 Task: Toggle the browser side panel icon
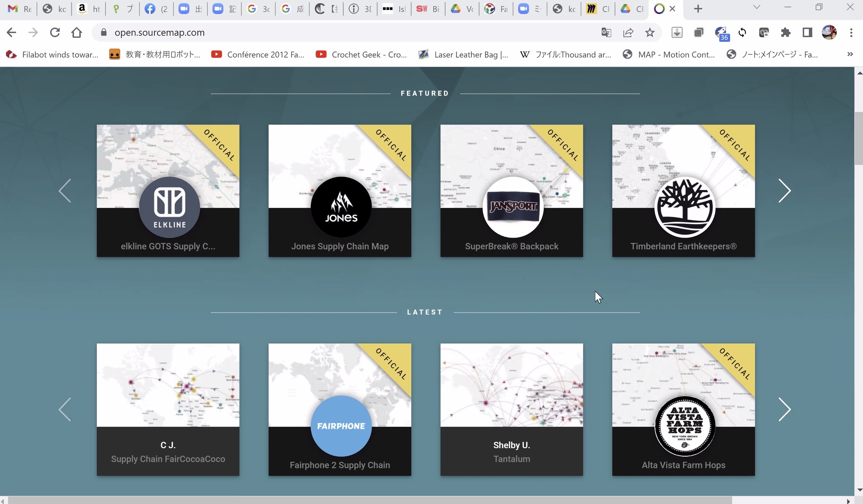tap(807, 32)
